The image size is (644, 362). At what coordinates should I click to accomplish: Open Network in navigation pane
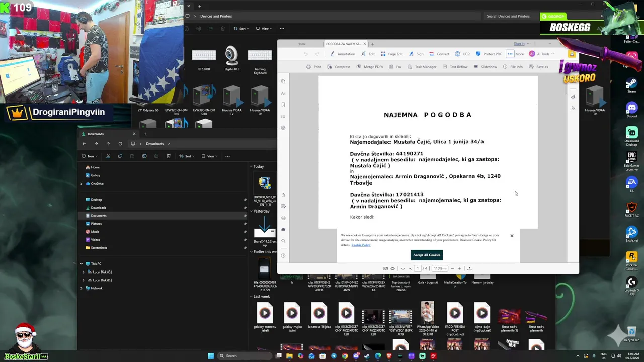96,288
